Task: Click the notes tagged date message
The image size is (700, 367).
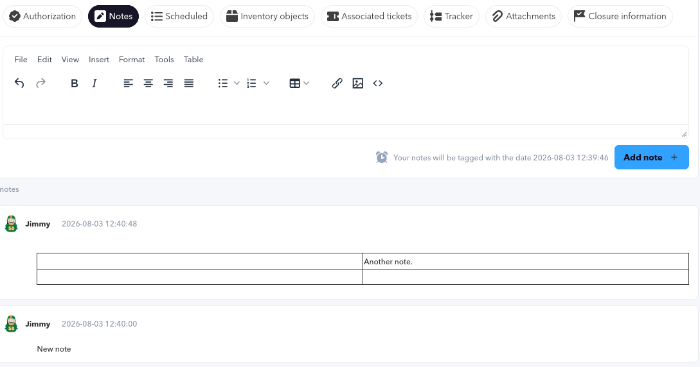Action: pyautogui.click(x=500, y=158)
